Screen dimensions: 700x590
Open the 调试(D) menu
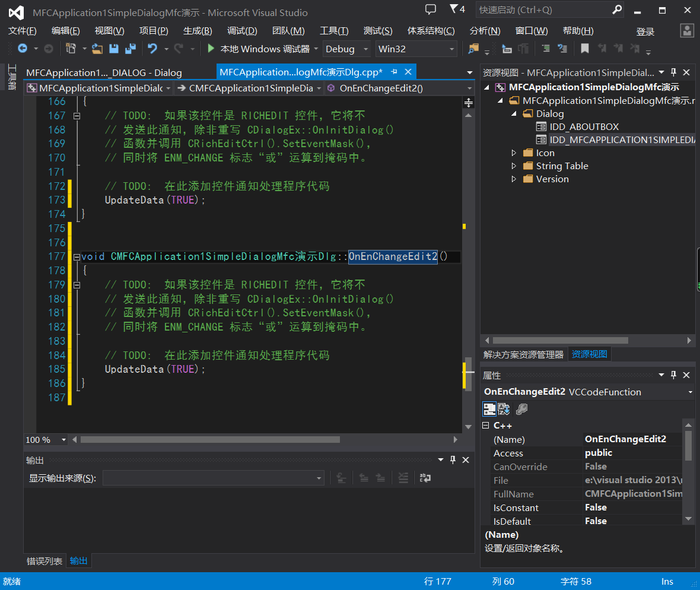tap(242, 31)
